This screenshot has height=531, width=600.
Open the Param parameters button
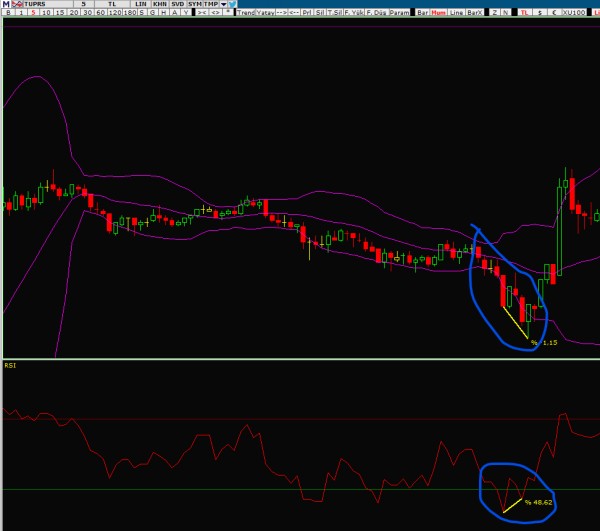pyautogui.click(x=399, y=13)
